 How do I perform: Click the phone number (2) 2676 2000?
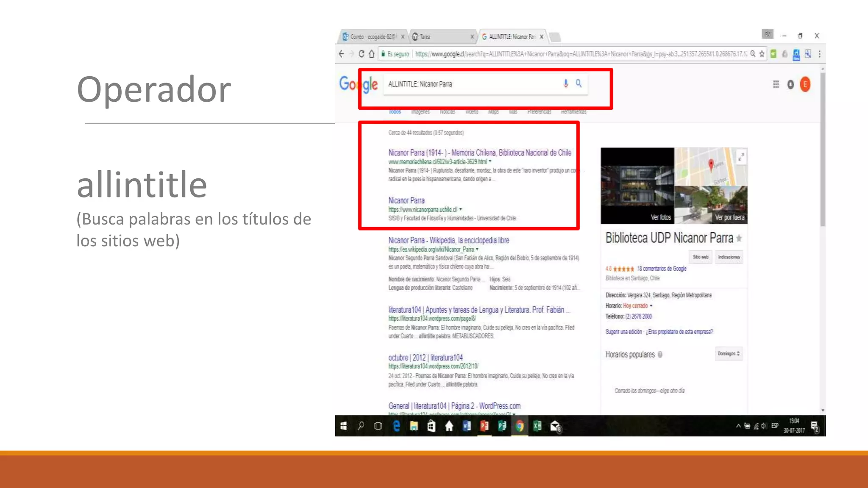pos(639,316)
